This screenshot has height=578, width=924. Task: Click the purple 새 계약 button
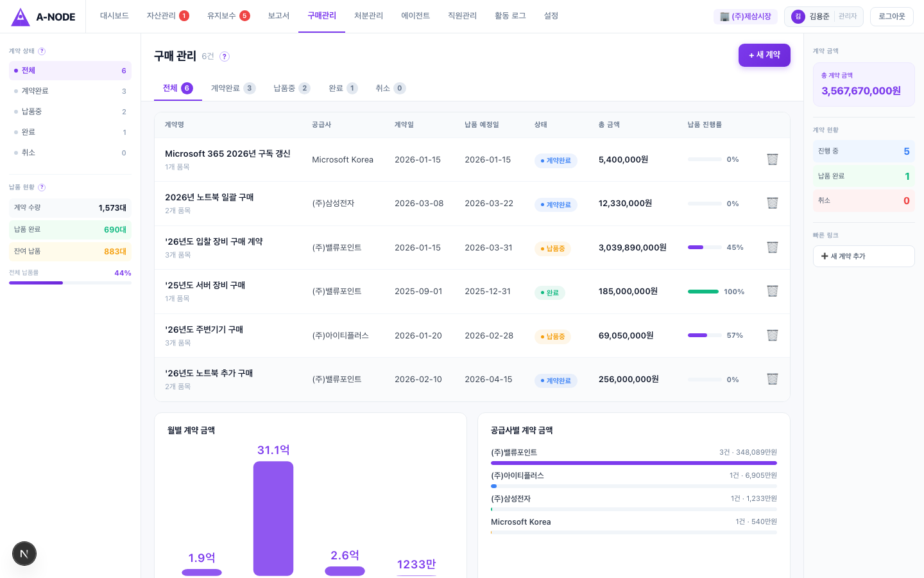pos(764,55)
